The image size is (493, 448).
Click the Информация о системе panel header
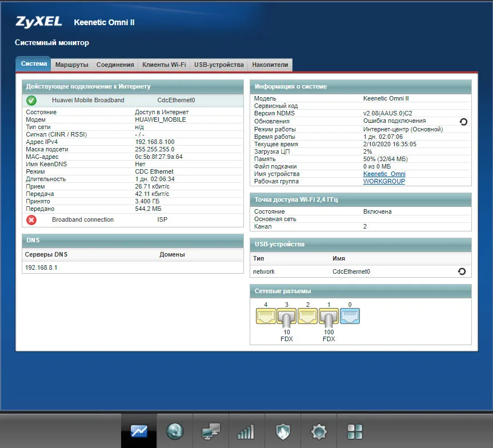[x=360, y=86]
